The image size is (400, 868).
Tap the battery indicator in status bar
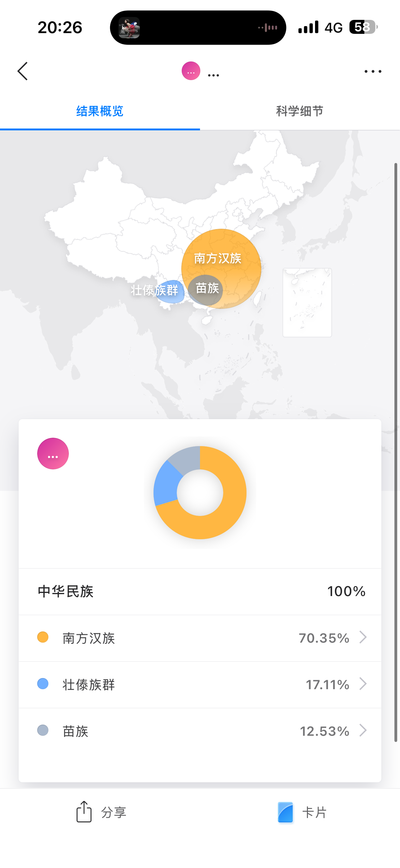(363, 27)
